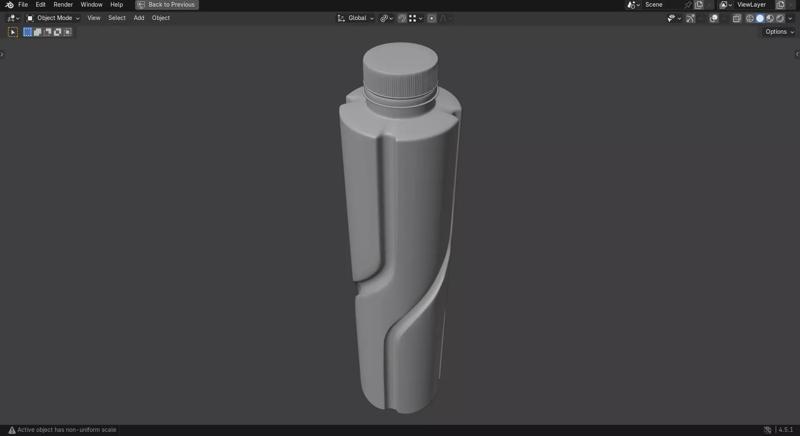
Task: Open the Window menu
Action: [91, 5]
